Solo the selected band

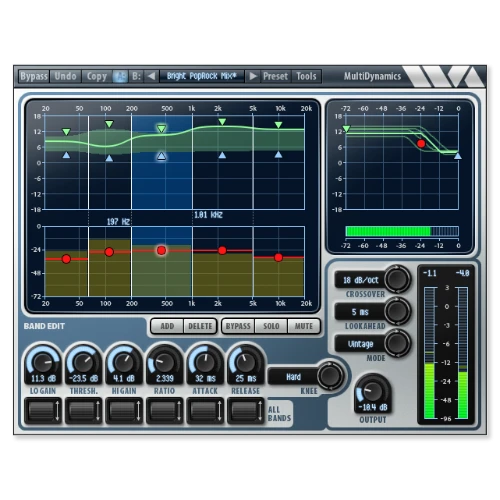pyautogui.click(x=271, y=326)
